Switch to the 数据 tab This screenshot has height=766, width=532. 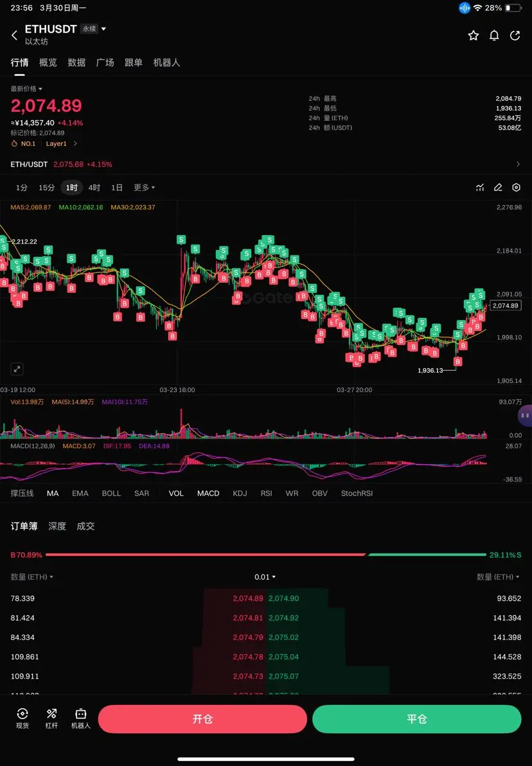[76, 62]
